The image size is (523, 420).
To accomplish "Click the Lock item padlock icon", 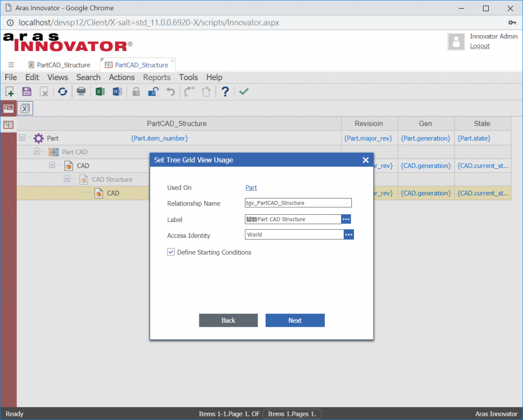I will point(136,91).
